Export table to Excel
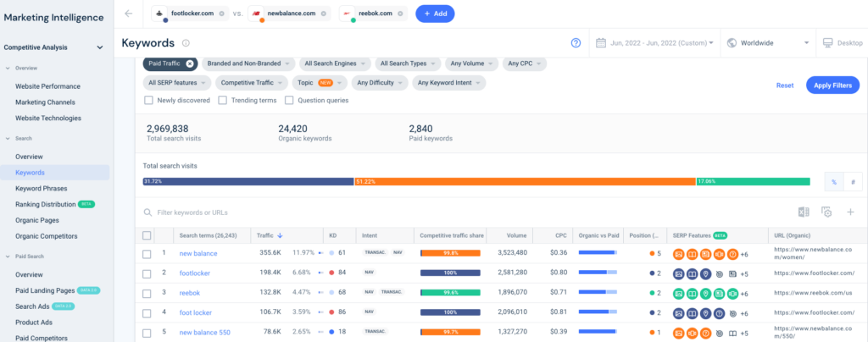The height and width of the screenshot is (342, 868). [x=804, y=212]
